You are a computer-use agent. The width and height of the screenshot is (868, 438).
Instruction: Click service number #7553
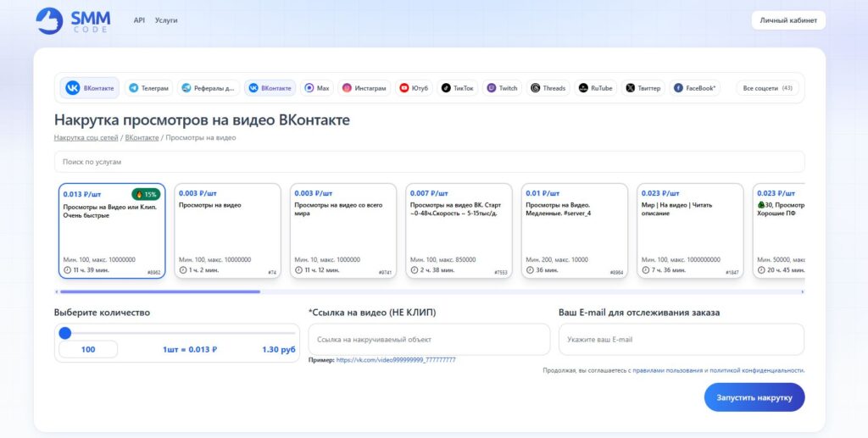(500, 273)
